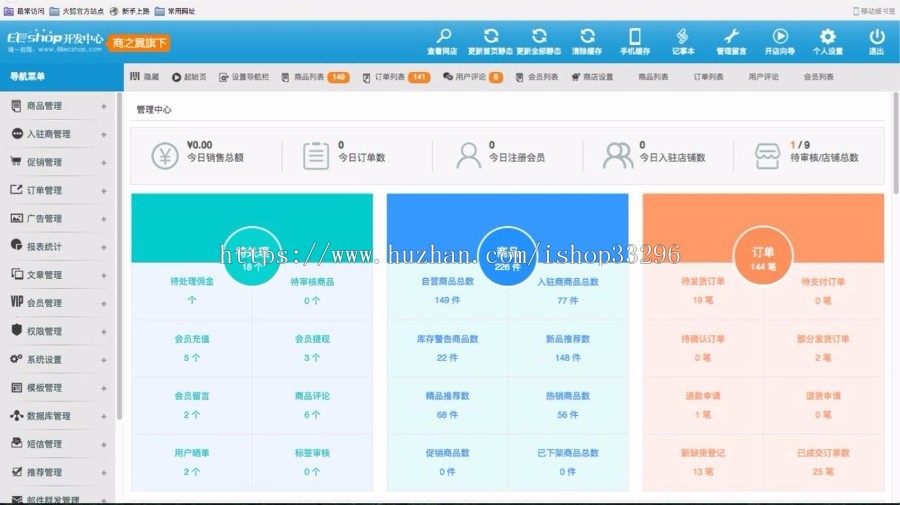The height and width of the screenshot is (505, 900).
Task: Click blue 商品 226件 circle
Action: (x=507, y=256)
